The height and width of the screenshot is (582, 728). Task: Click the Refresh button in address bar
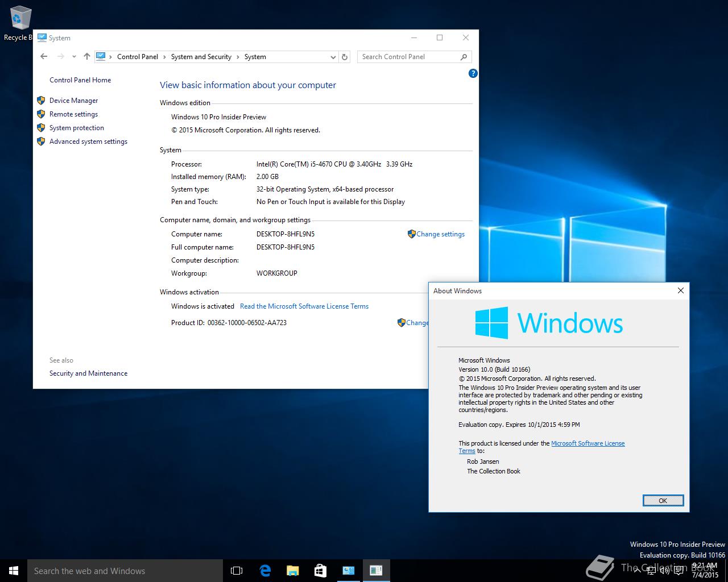(x=344, y=57)
